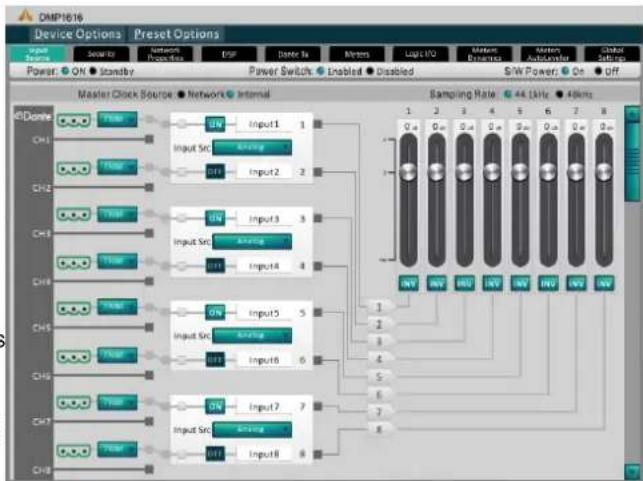Click the channel 8 fader knob
The height and width of the screenshot is (481, 643).
pyautogui.click(x=604, y=172)
